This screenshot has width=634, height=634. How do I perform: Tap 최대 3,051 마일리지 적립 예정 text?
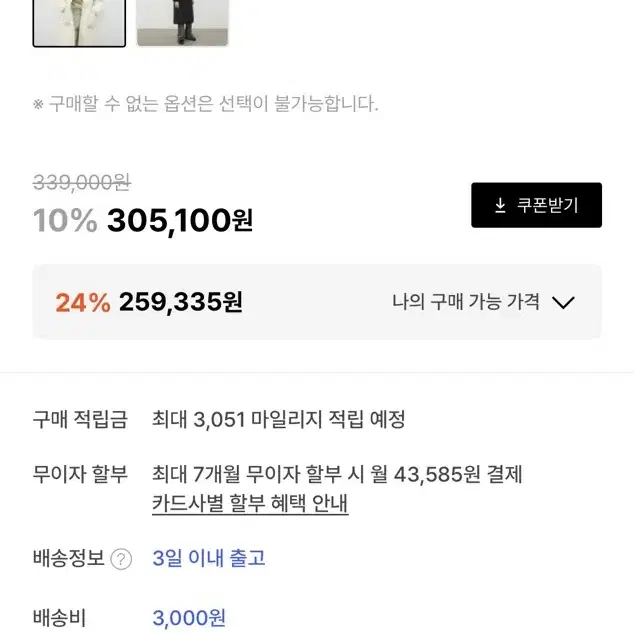point(279,419)
